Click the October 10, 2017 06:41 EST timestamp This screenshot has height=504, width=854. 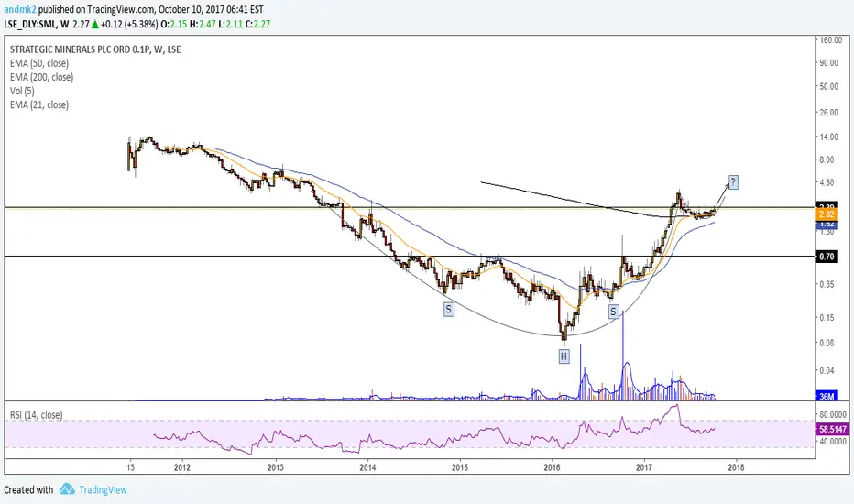tap(212, 9)
